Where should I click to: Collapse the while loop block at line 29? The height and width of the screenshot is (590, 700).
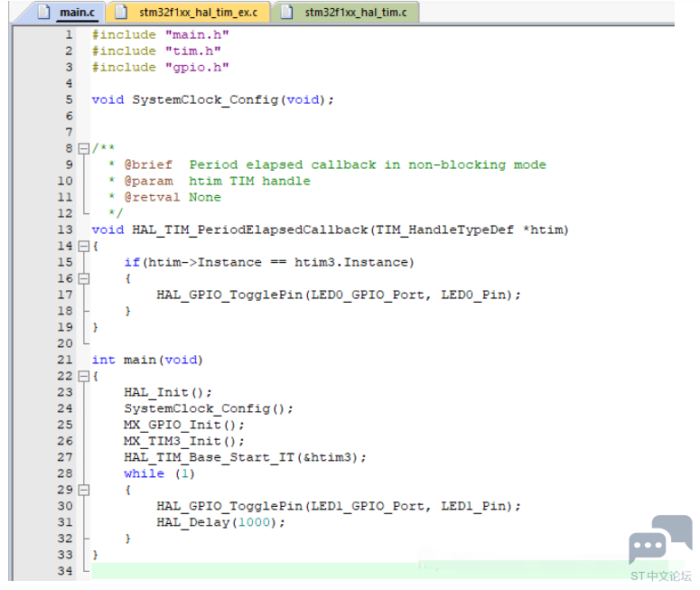click(x=83, y=490)
